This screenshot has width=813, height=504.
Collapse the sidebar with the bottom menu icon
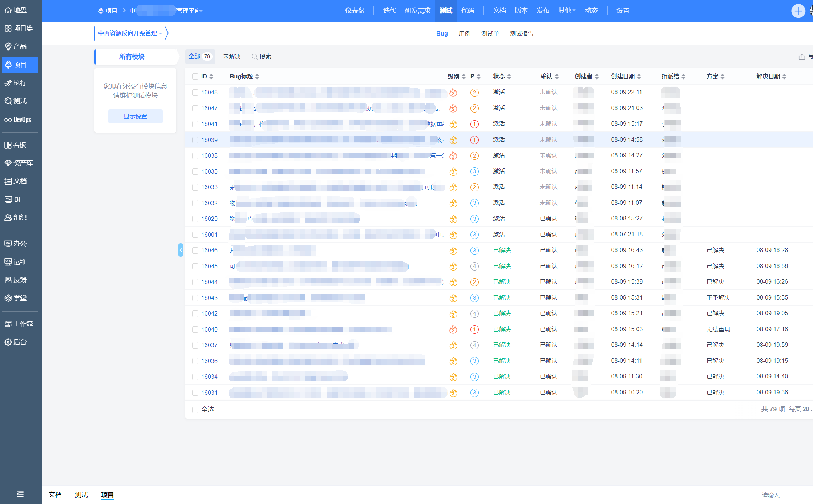pos(20,494)
